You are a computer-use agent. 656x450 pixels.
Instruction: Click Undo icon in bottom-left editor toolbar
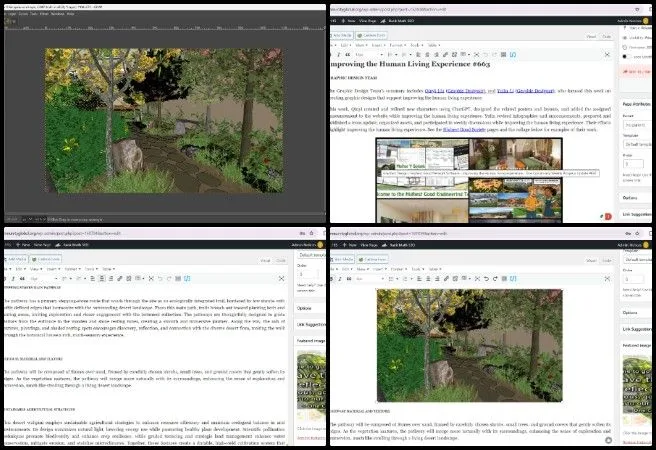point(159,278)
